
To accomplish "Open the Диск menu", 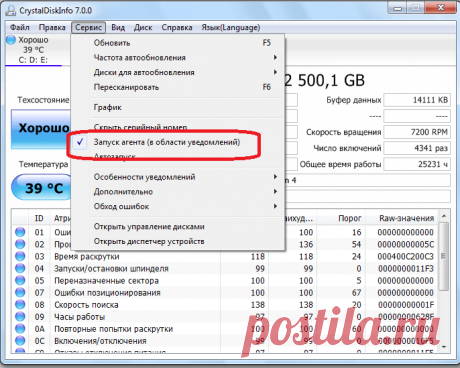I will point(143,27).
